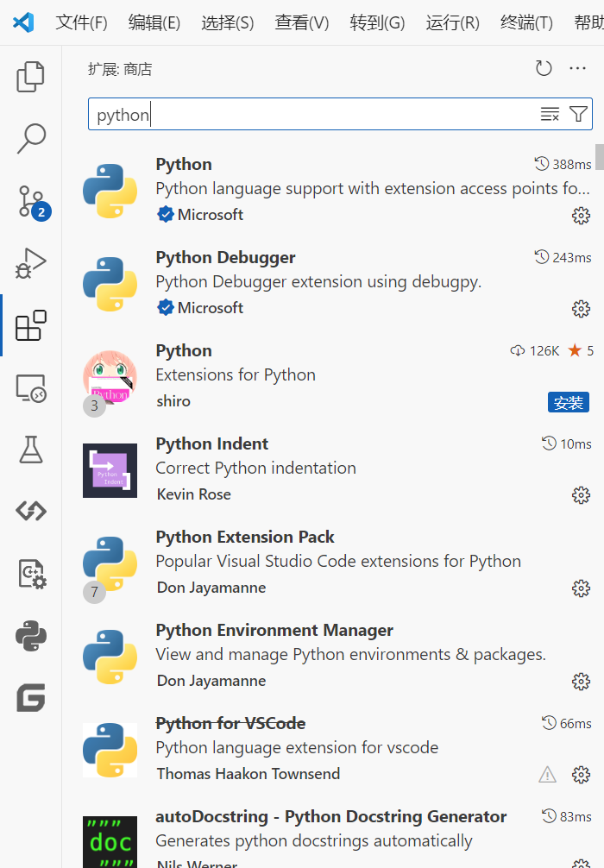Open the Explorer view in activity bar
This screenshot has height=868, width=604.
click(31, 77)
